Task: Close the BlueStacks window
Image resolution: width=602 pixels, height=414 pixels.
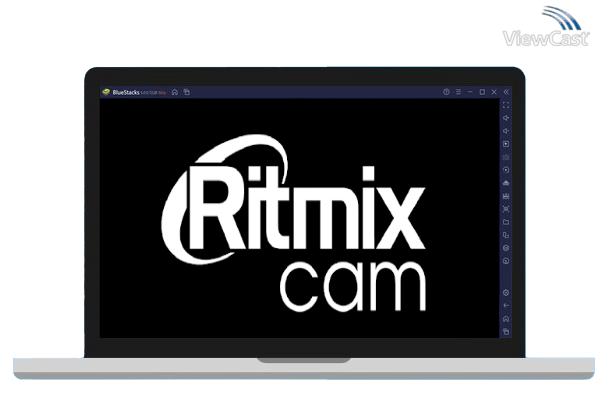Action: click(x=494, y=92)
